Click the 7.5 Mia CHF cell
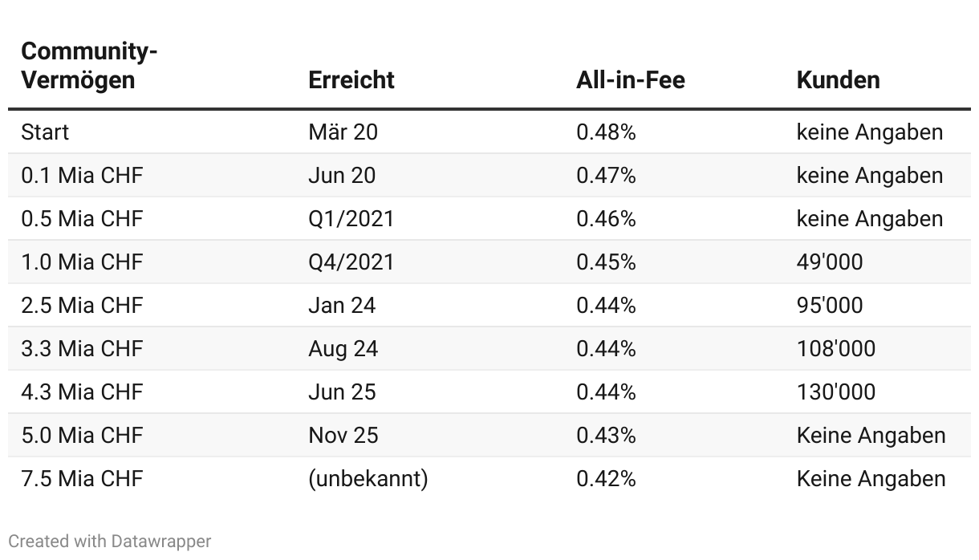This screenshot has width=979, height=560. (x=82, y=479)
